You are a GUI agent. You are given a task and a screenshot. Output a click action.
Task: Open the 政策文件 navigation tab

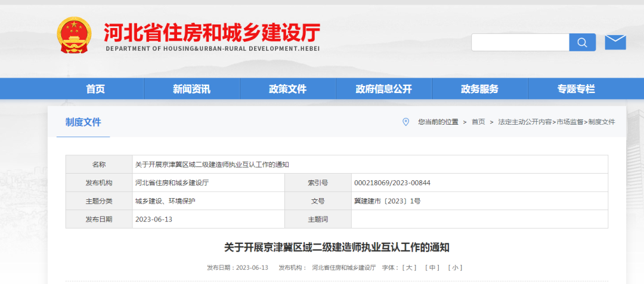coord(287,89)
